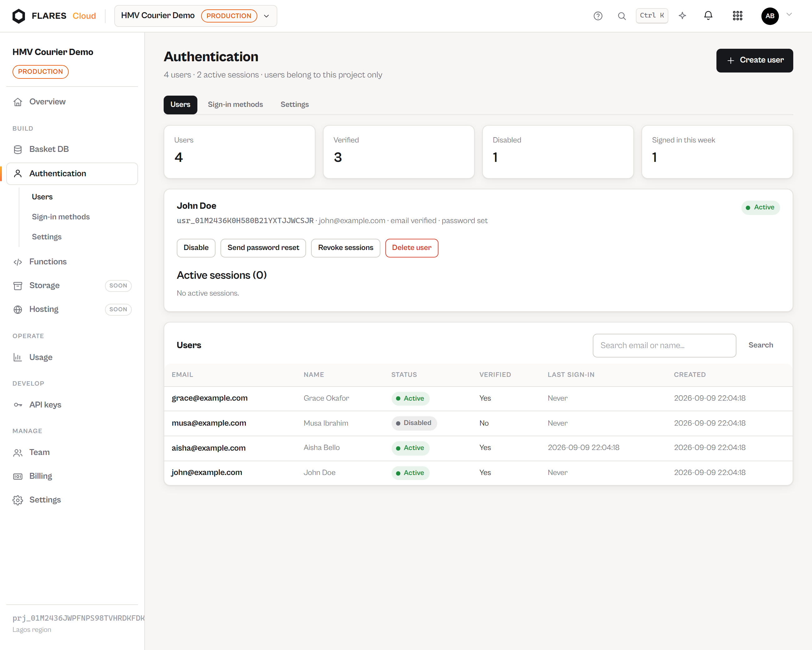This screenshot has height=650, width=812.
Task: Click the LAST SIGN-IN column header
Action: click(571, 375)
